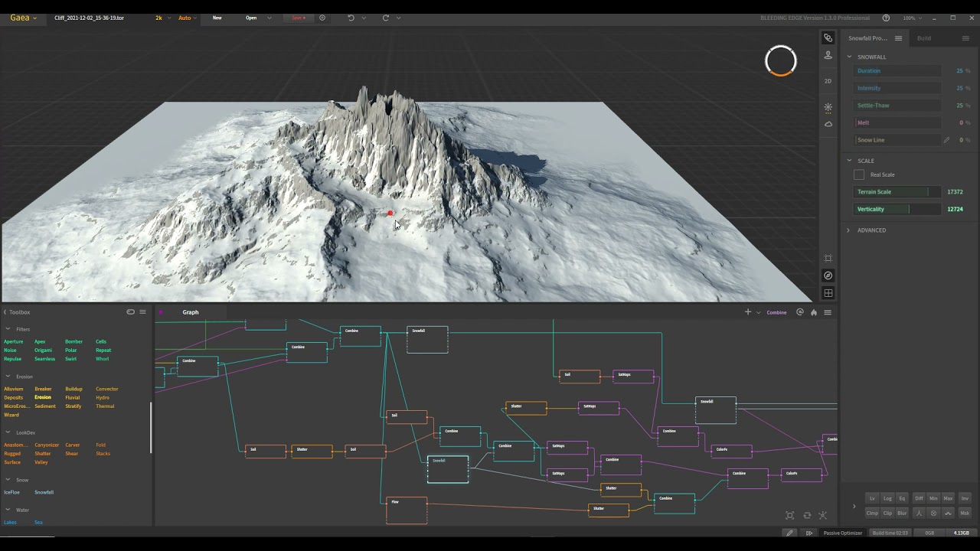Viewport: 980px width, 551px height.
Task: Click New in the top bar
Action: pos(217,18)
